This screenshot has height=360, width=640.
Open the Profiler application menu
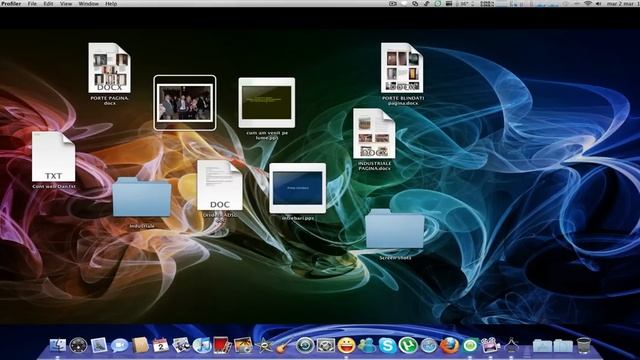pyautogui.click(x=11, y=3)
